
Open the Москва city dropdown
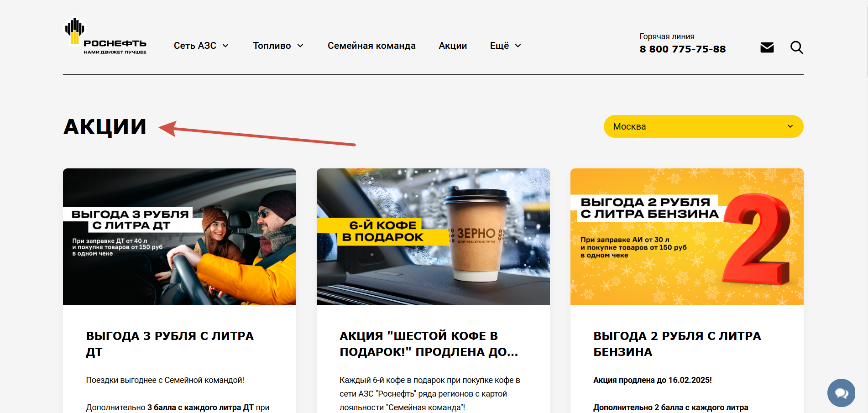703,126
